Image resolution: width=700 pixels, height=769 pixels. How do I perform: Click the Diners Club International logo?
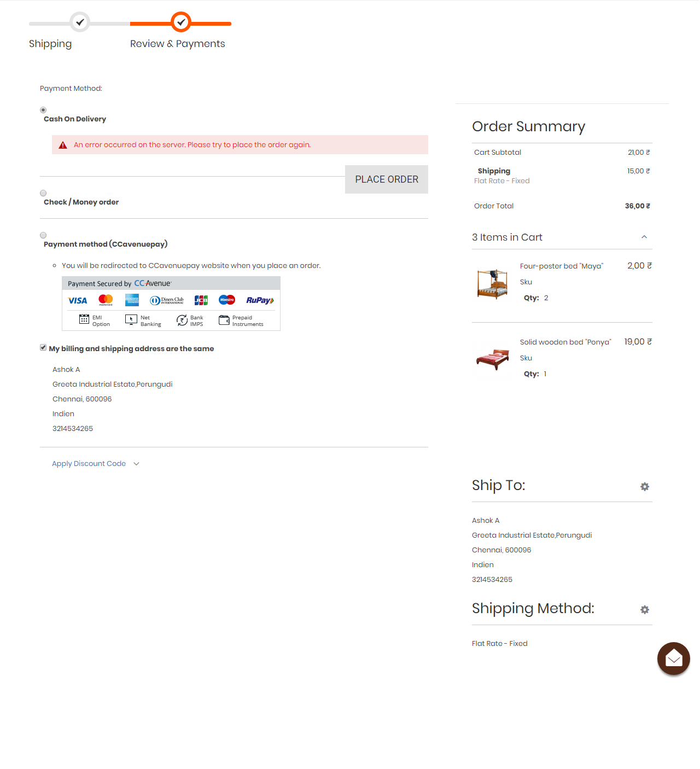point(167,300)
